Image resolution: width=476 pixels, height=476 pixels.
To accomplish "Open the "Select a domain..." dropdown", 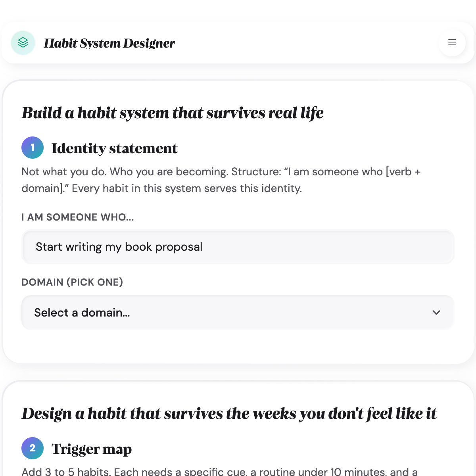I will [237, 313].
